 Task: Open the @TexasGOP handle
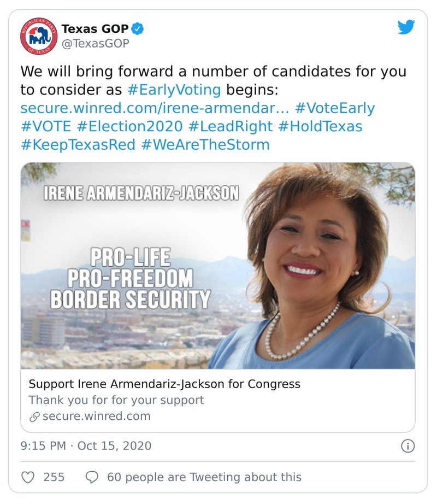click(x=95, y=43)
